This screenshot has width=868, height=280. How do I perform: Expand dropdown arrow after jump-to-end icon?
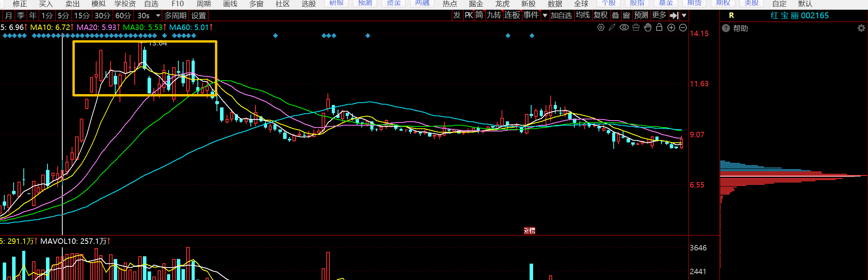(684, 16)
